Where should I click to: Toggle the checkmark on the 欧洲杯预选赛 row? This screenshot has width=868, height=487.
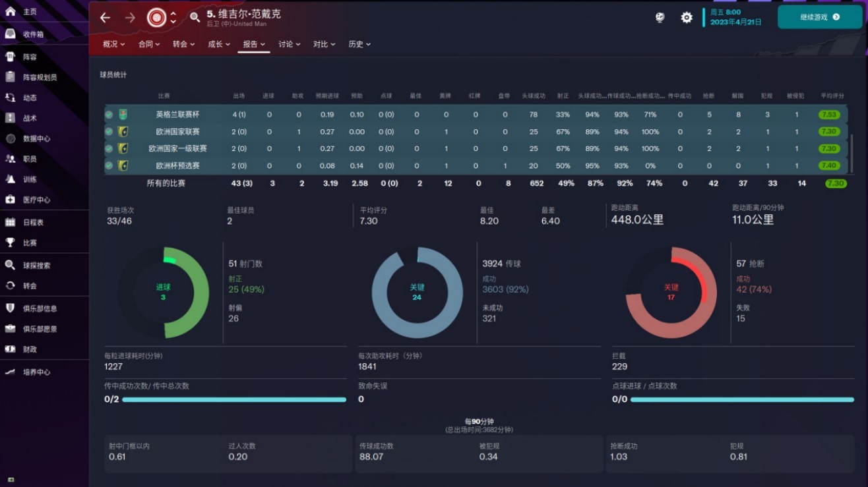tap(109, 165)
